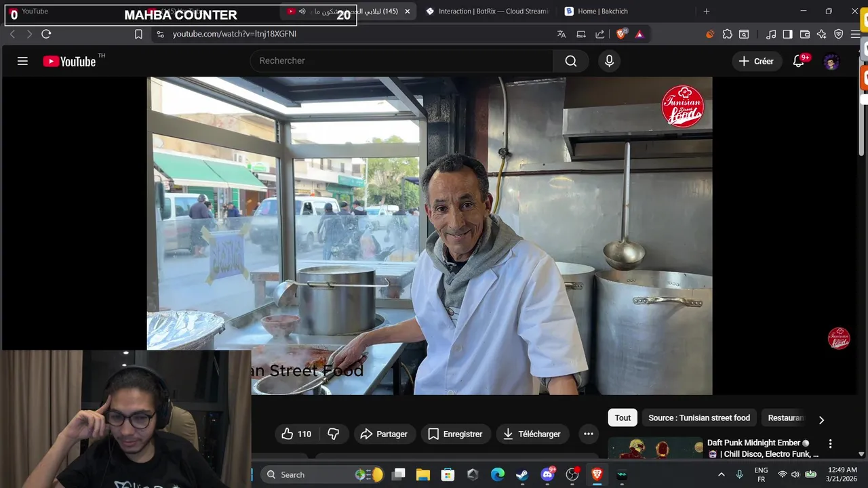Click the page scrollbar down arrow

tap(862, 454)
